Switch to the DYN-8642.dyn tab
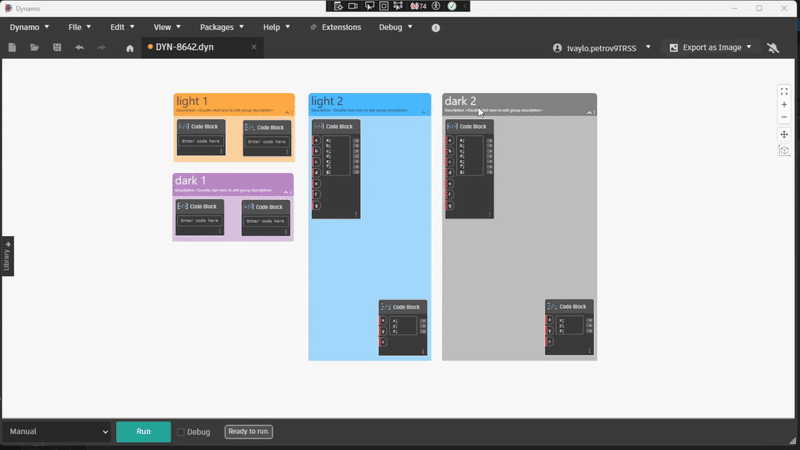 pyautogui.click(x=198, y=47)
